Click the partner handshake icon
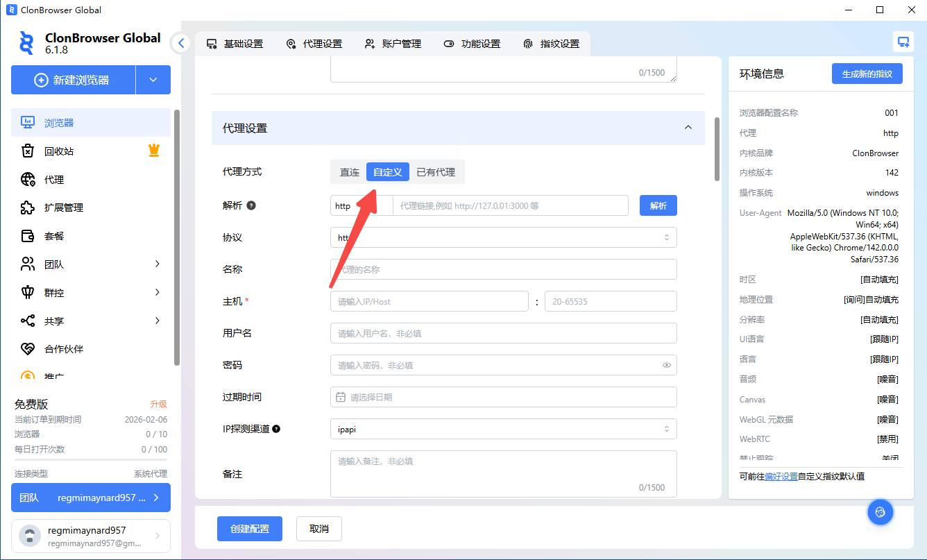This screenshot has height=560, width=927. pyautogui.click(x=28, y=349)
